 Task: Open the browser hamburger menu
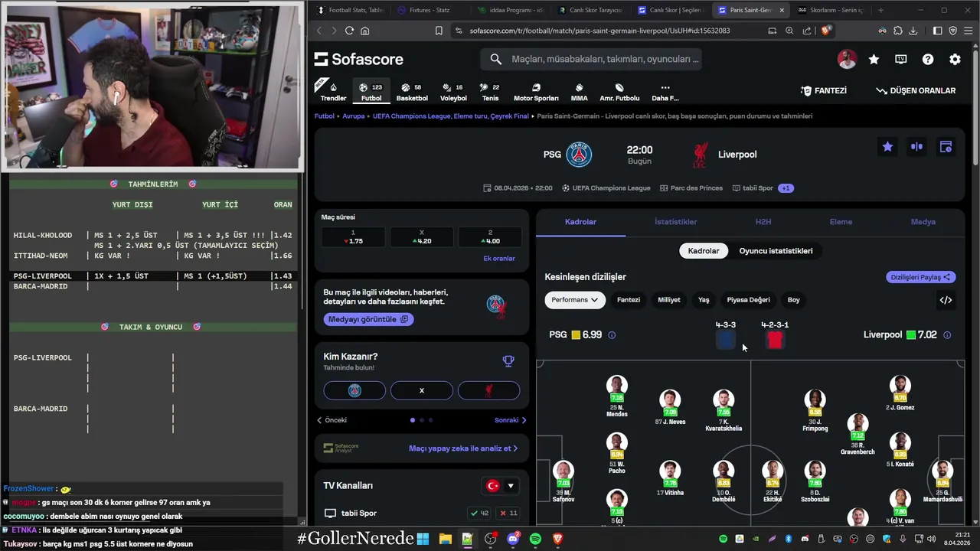coord(968,31)
